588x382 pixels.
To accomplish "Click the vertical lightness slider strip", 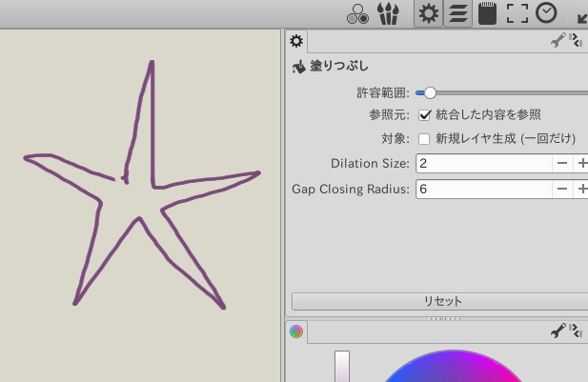I will pyautogui.click(x=342, y=367).
